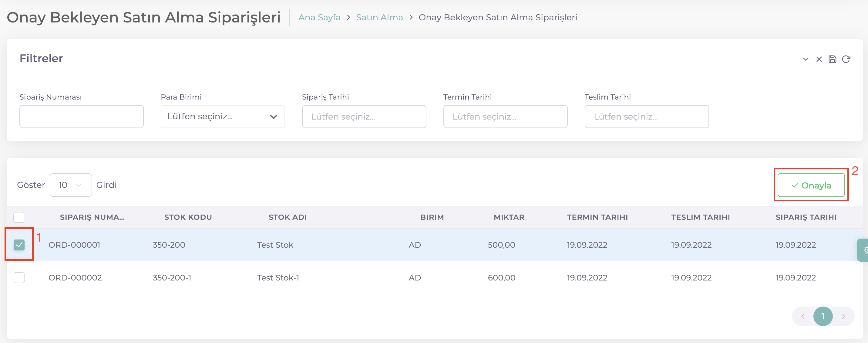Select page 1 in pagination
The height and width of the screenshot is (343, 868).
pyautogui.click(x=823, y=316)
